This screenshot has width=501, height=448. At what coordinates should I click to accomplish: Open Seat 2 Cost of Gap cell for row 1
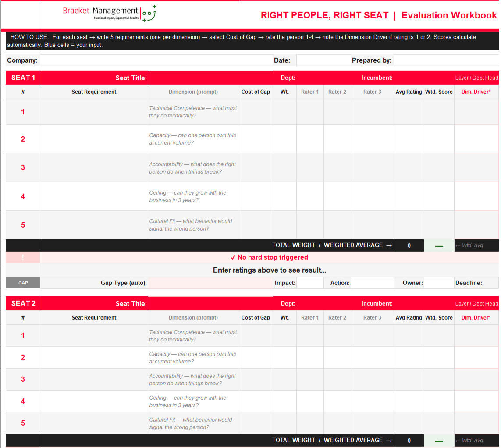256,335
